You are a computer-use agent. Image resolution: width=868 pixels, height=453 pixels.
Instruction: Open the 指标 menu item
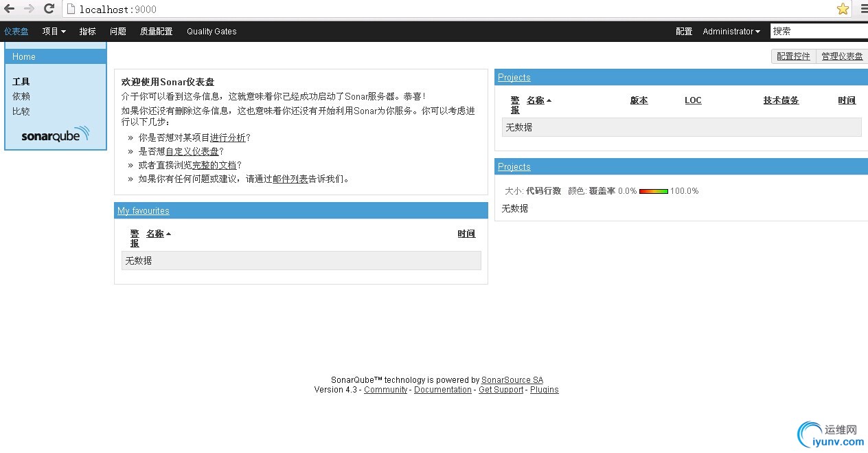click(87, 31)
